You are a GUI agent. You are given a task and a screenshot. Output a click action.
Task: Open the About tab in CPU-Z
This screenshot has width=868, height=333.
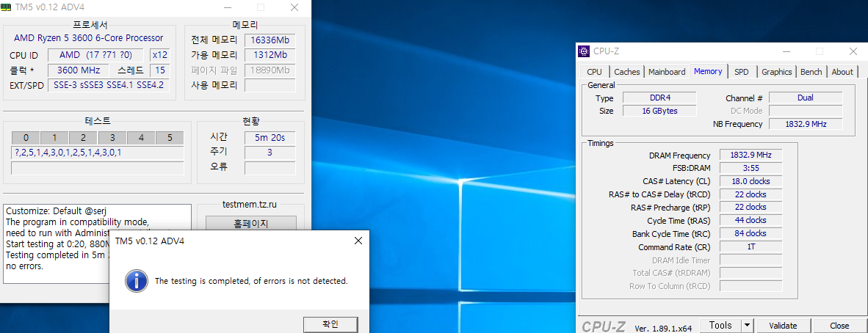click(842, 72)
